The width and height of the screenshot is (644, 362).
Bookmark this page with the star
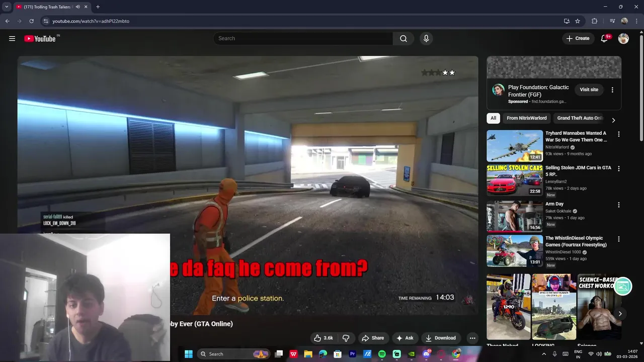578,21
